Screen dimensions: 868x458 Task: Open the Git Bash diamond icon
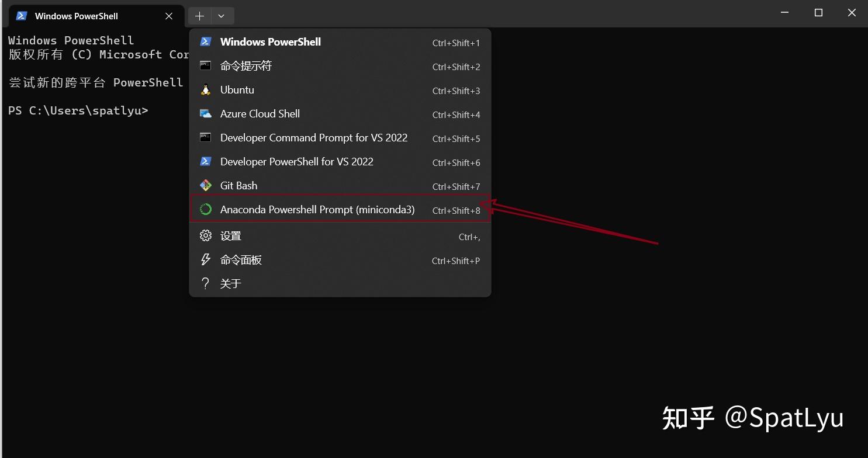(205, 185)
